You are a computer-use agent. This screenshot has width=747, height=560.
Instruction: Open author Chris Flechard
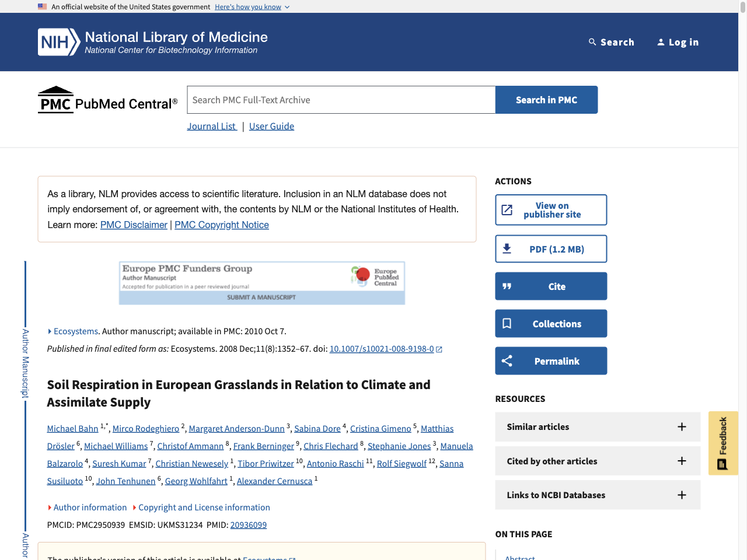click(x=331, y=446)
